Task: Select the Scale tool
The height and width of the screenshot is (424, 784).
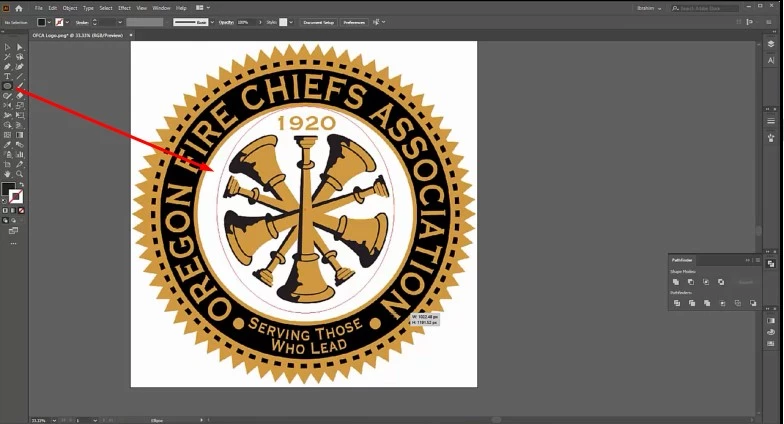Action: pos(20,106)
